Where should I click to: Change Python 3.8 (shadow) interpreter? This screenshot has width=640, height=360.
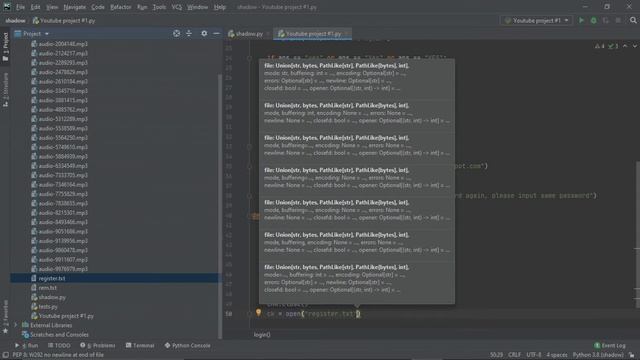[598, 355]
